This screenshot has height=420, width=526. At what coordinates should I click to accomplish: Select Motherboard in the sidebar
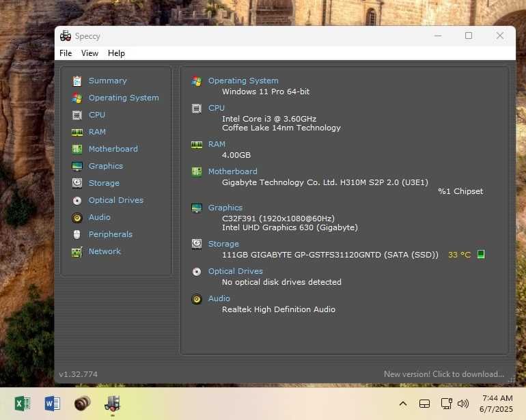tap(113, 149)
